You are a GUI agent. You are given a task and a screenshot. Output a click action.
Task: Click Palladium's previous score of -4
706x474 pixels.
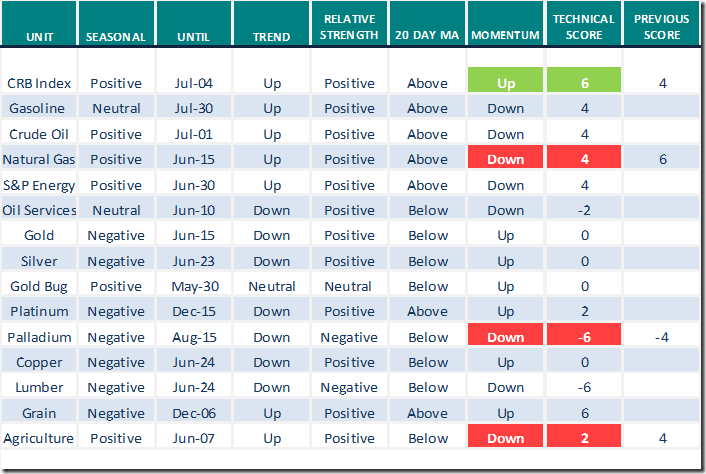[661, 337]
